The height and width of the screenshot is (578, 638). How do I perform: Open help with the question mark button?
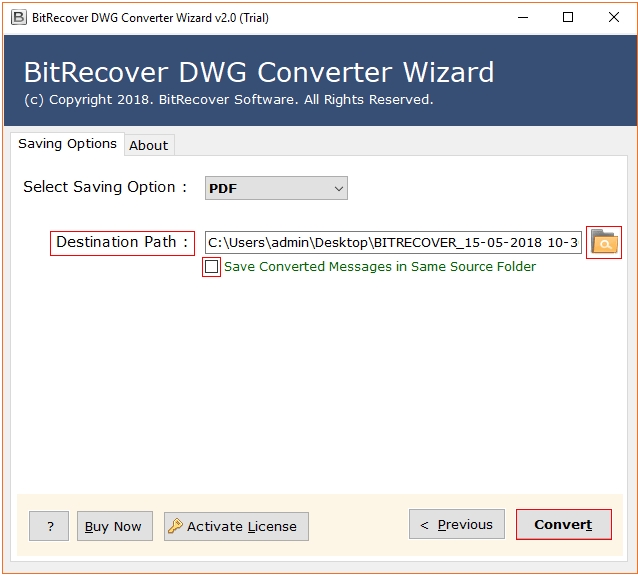pos(49,526)
